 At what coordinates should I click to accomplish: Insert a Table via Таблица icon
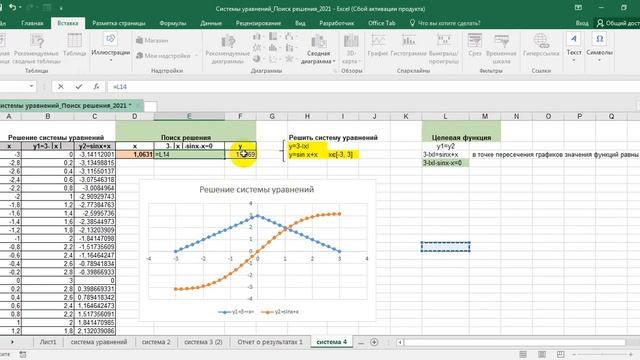[74, 45]
